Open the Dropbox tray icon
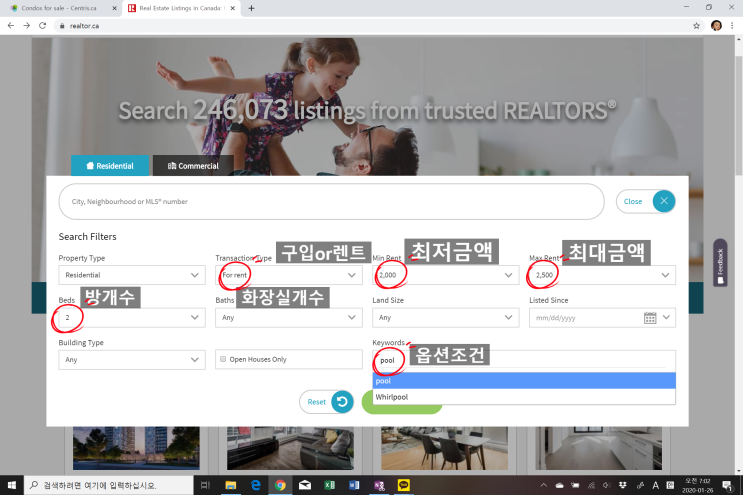This screenshot has width=743, height=495. click(x=623, y=485)
